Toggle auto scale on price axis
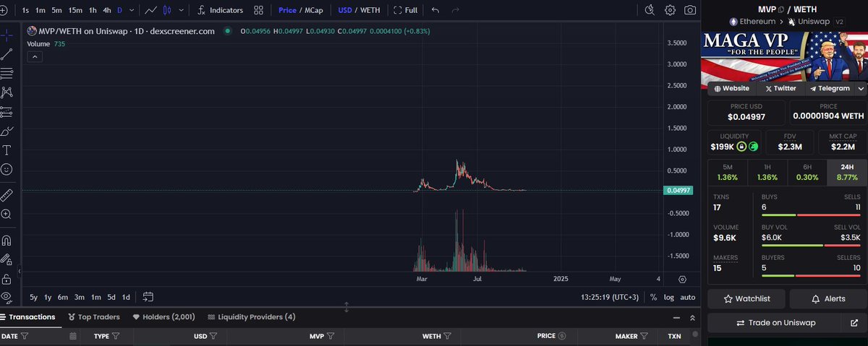 pos(688,297)
